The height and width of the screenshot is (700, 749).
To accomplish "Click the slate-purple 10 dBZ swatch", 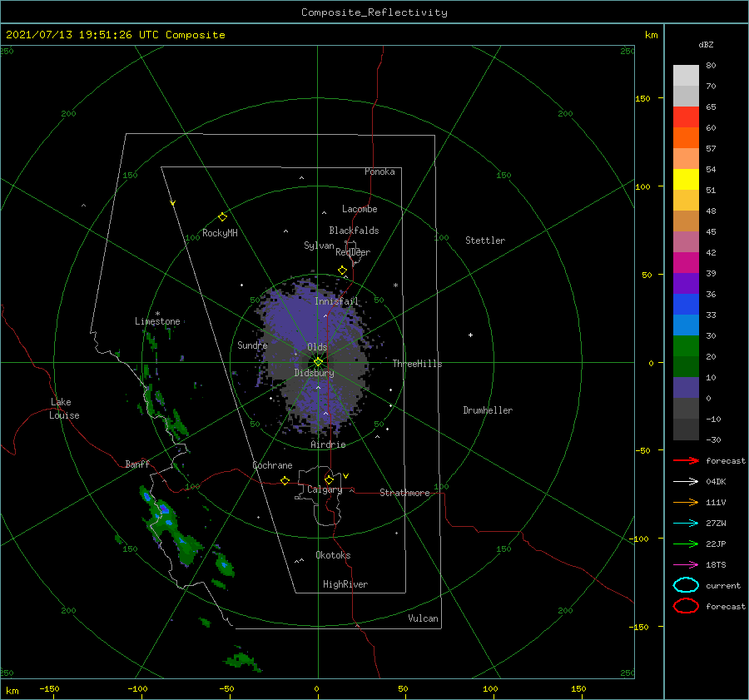I will point(686,388).
